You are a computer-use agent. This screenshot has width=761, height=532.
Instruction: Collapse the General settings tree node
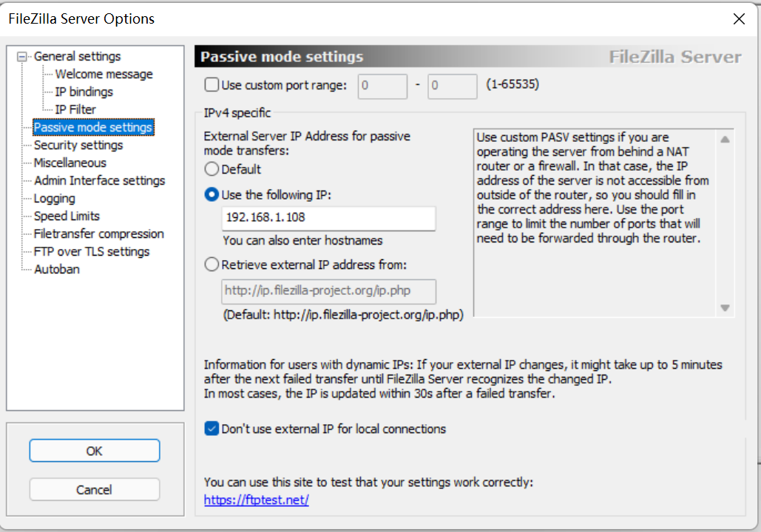click(x=21, y=57)
